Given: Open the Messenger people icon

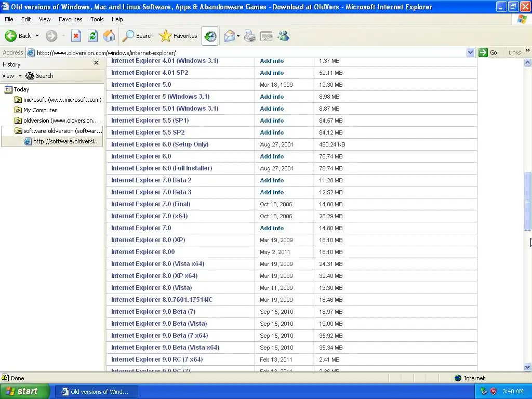Looking at the screenshot, I should 283,36.
